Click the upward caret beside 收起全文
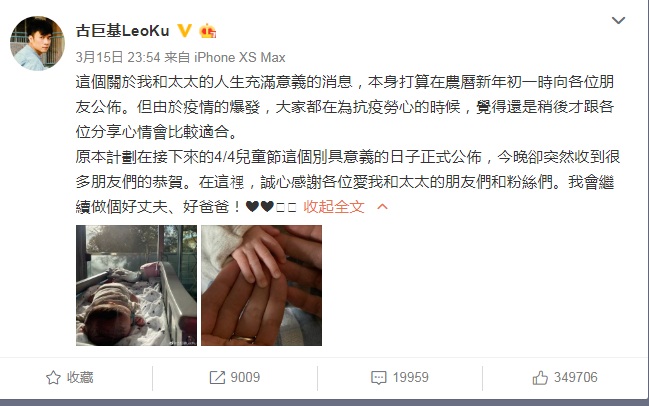Viewport: 649px width, 406px height. point(382,207)
